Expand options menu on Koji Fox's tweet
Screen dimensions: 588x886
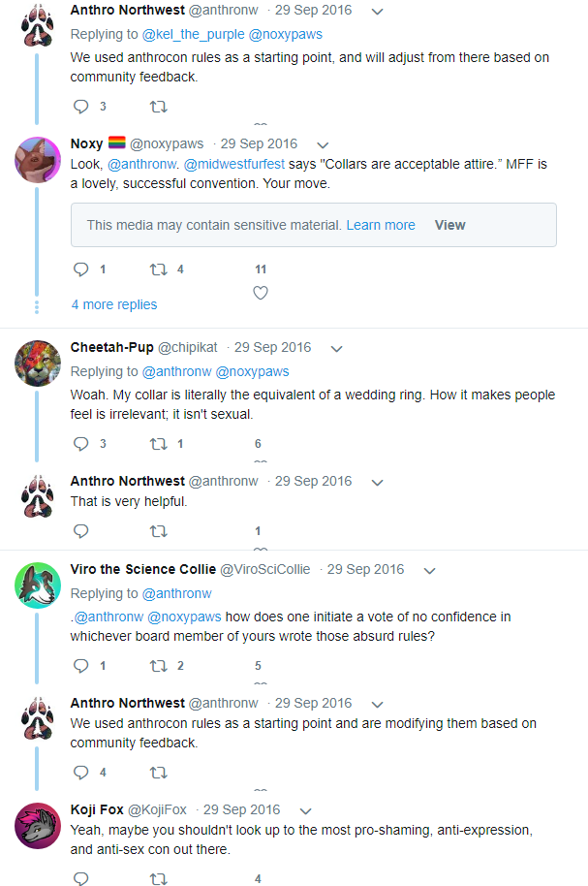point(305,810)
